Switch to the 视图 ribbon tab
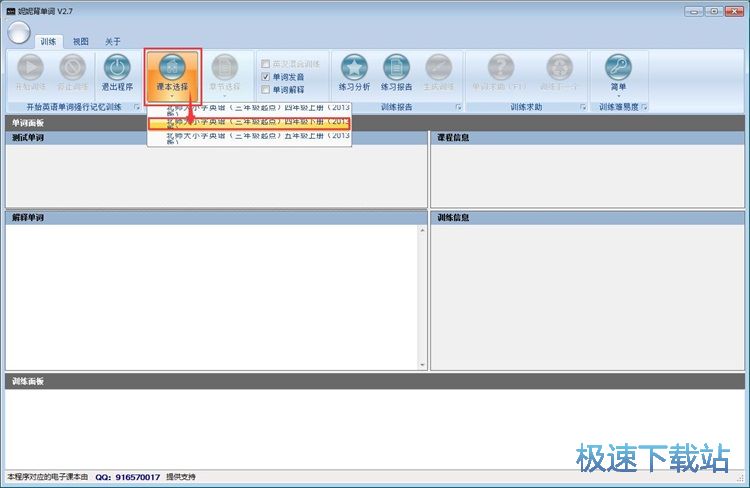 [80, 42]
